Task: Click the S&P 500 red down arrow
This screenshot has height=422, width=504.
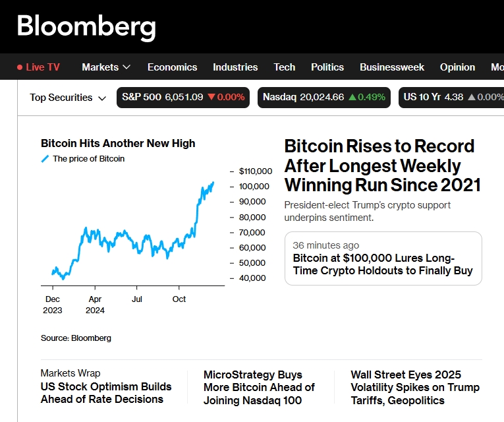Action: pos(211,98)
